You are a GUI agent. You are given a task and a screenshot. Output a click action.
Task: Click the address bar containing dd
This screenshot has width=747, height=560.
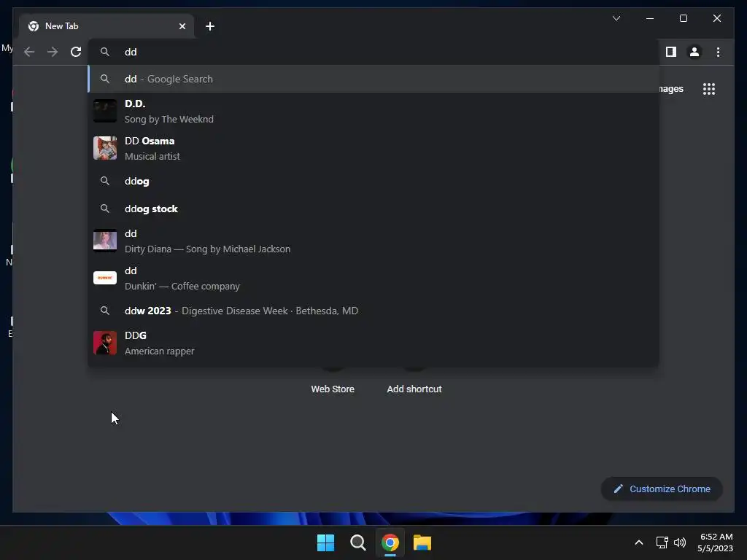click(373, 52)
